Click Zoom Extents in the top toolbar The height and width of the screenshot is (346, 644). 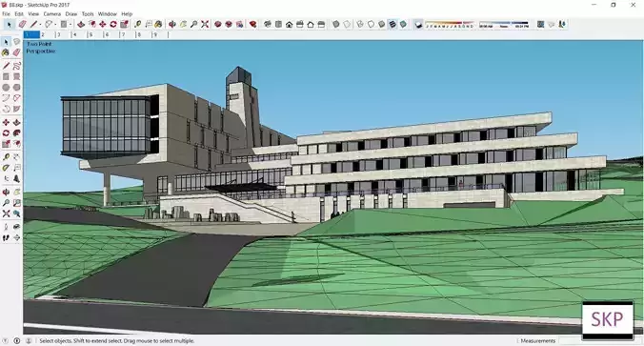205,24
